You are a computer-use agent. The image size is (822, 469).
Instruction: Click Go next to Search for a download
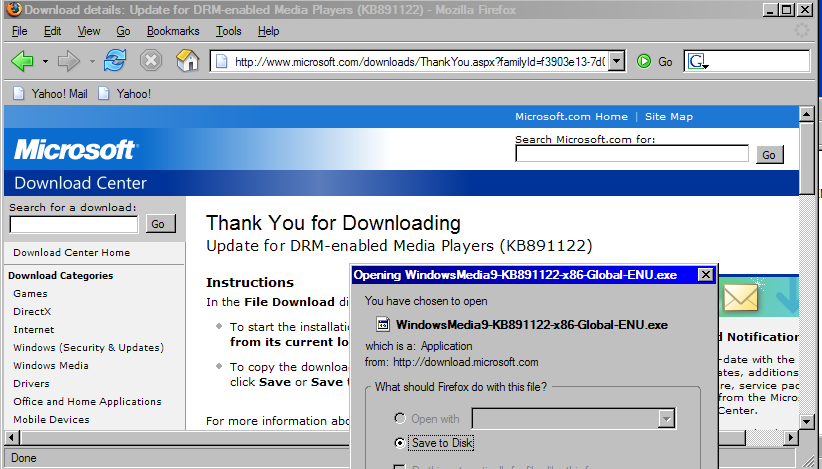click(x=158, y=224)
